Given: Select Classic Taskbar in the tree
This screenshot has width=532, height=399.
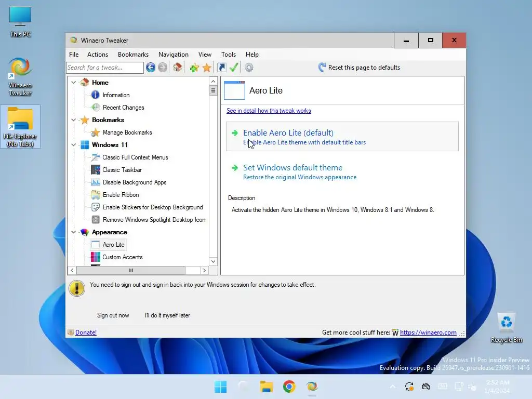Looking at the screenshot, I should [122, 170].
